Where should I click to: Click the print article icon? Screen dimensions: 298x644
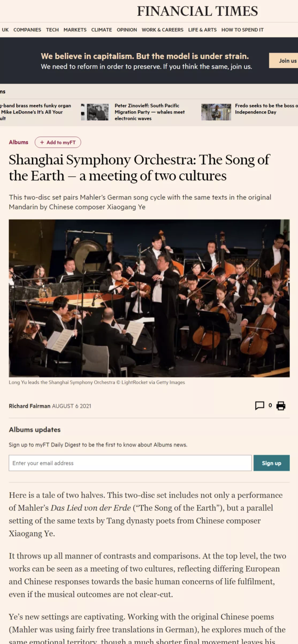[281, 406]
